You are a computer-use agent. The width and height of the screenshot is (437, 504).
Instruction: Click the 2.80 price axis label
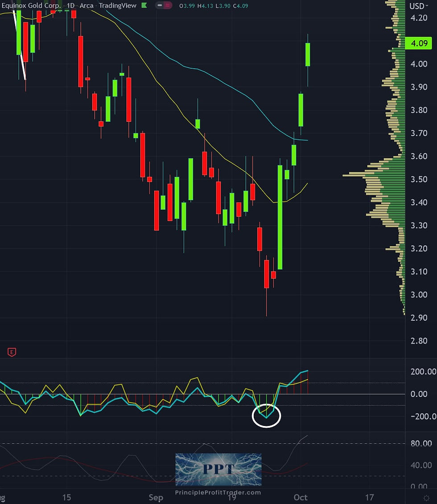pyautogui.click(x=419, y=341)
